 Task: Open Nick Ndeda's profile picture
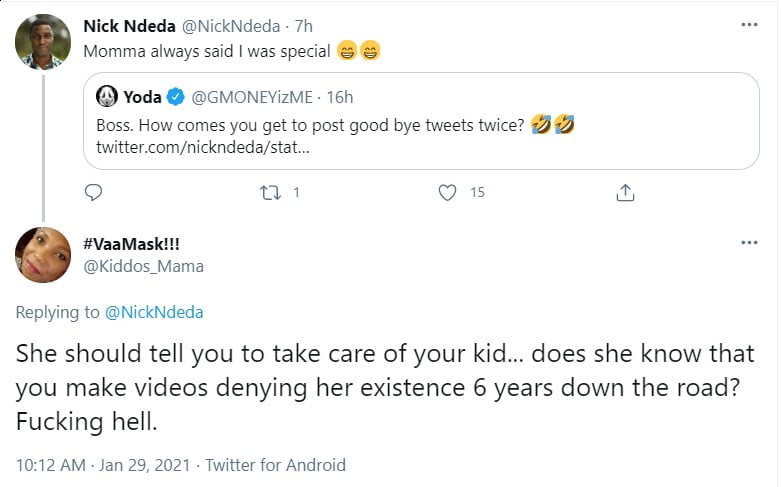[41, 42]
